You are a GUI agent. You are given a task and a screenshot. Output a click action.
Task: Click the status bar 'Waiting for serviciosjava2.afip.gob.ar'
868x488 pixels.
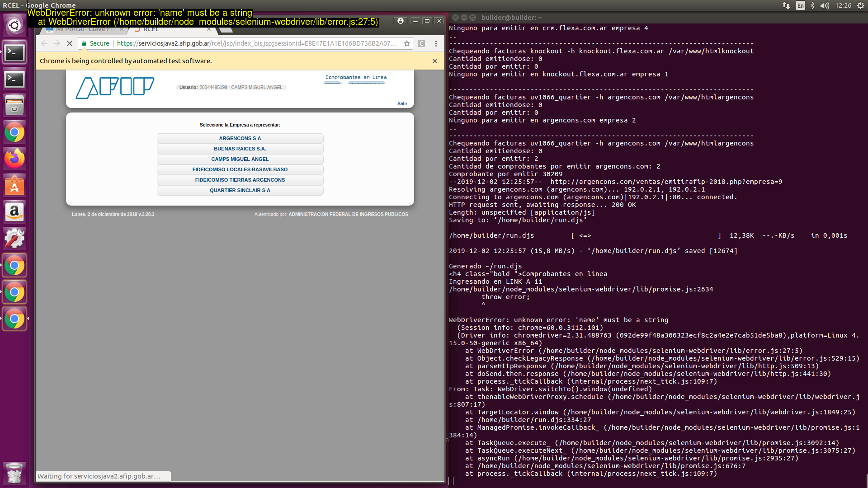99,476
